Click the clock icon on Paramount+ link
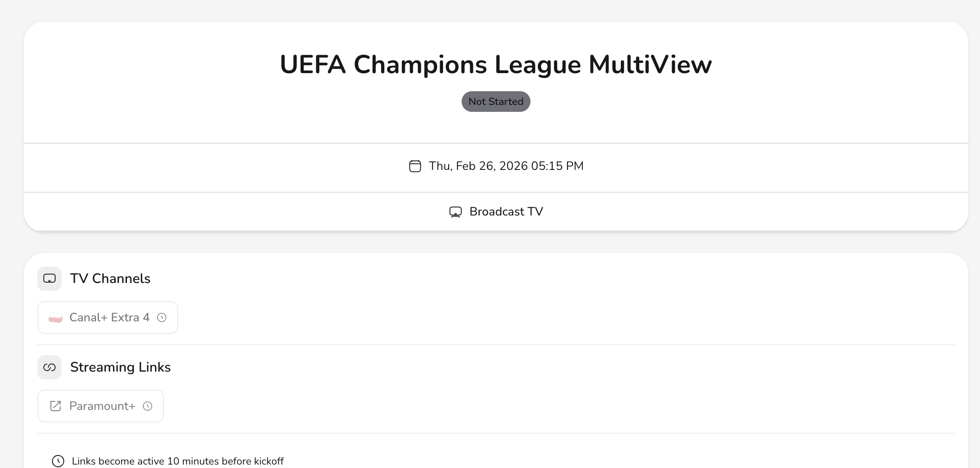This screenshot has width=980, height=468. pyautogui.click(x=148, y=406)
